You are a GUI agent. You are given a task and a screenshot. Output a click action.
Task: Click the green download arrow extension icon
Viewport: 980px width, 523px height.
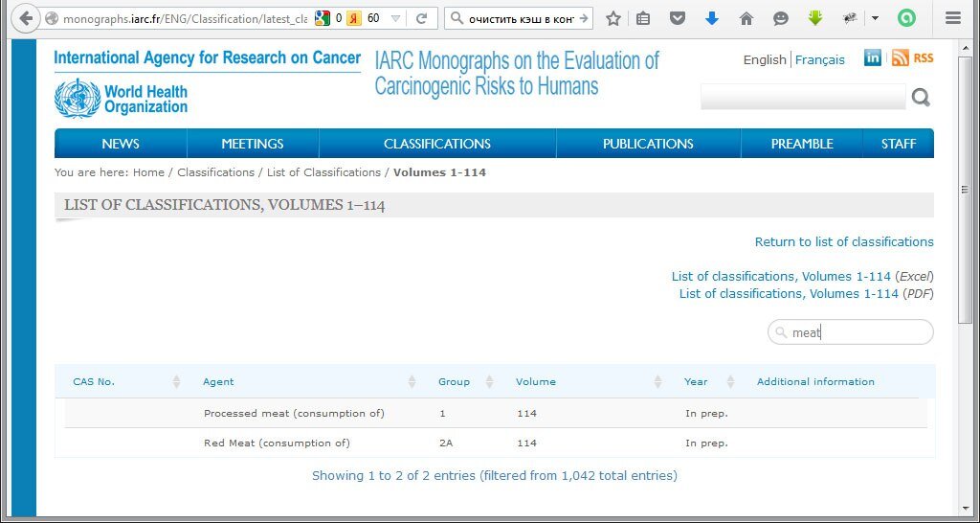pos(815,18)
